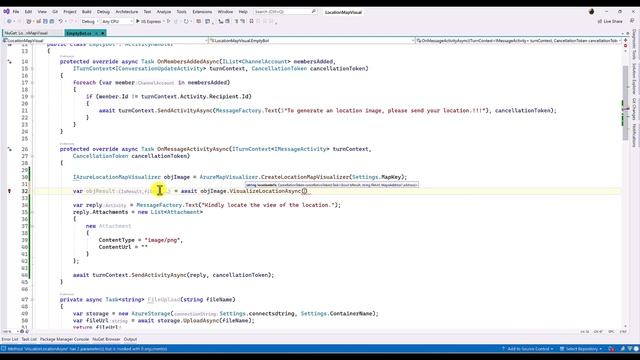The height and width of the screenshot is (360, 640).
Task: Click the Visual Studio logo icon
Action: 6,11
